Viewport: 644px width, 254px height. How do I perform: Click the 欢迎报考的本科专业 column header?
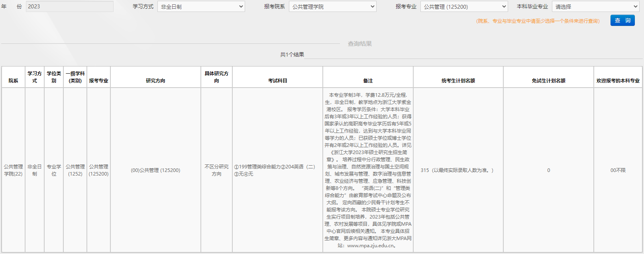[x=618, y=80]
